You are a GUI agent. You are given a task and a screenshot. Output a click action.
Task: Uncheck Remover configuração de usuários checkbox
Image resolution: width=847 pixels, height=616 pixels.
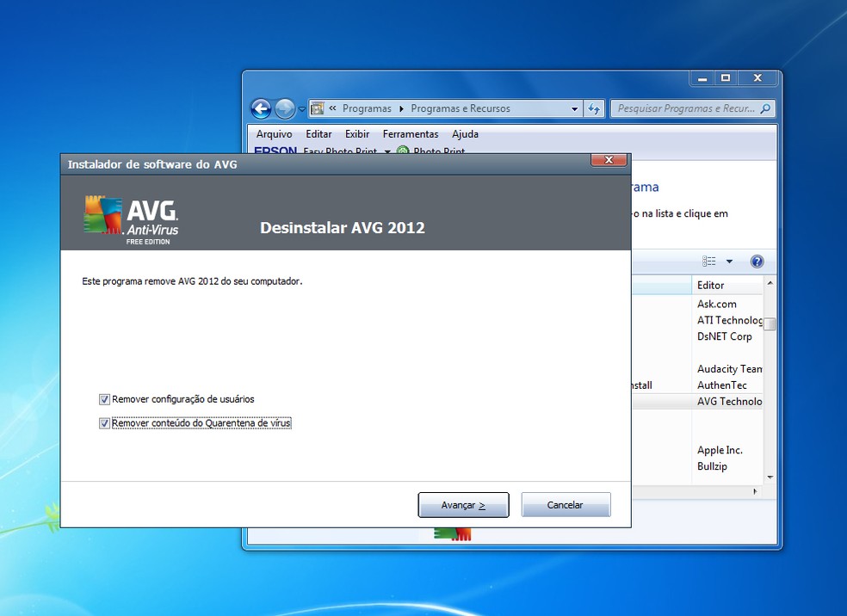tap(104, 399)
